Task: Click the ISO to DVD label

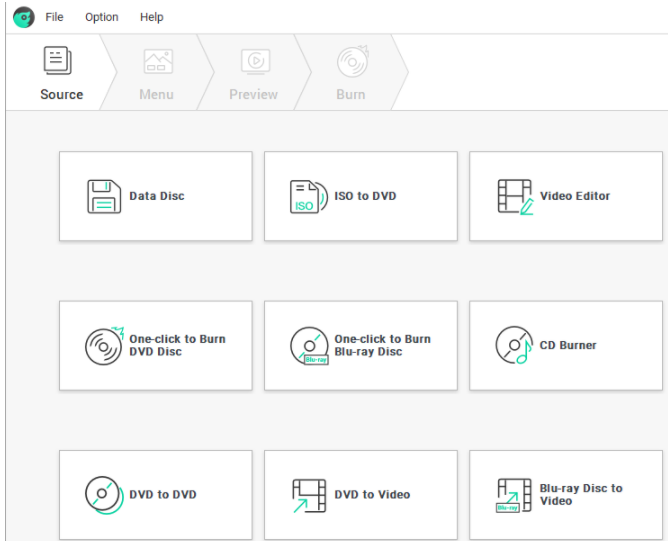Action: click(365, 196)
